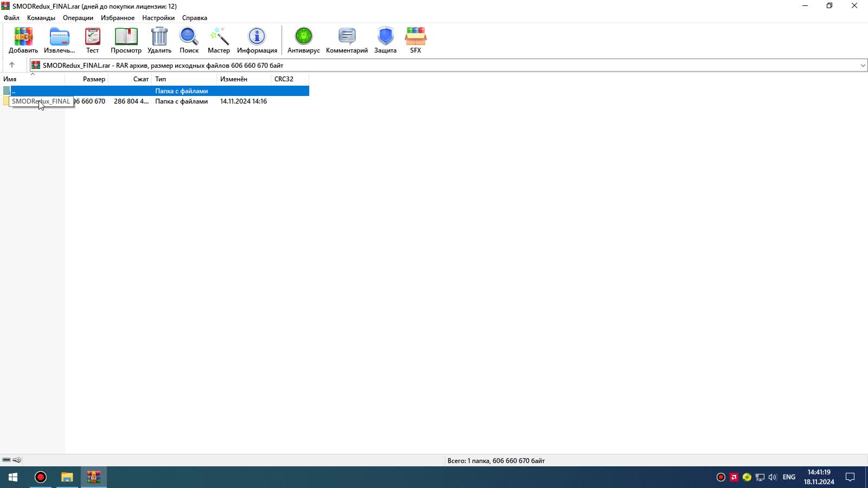Sort files by the Размер column header
The width and height of the screenshot is (868, 488).
point(93,79)
